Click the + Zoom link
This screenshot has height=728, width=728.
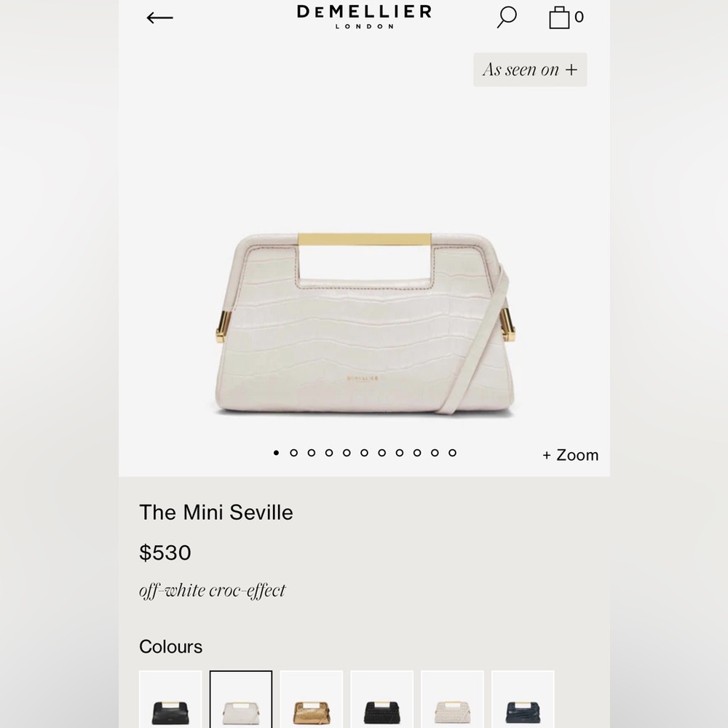coord(571,455)
